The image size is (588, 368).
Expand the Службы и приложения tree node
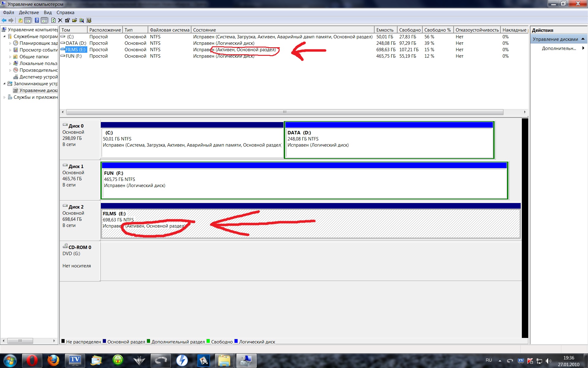coord(4,97)
